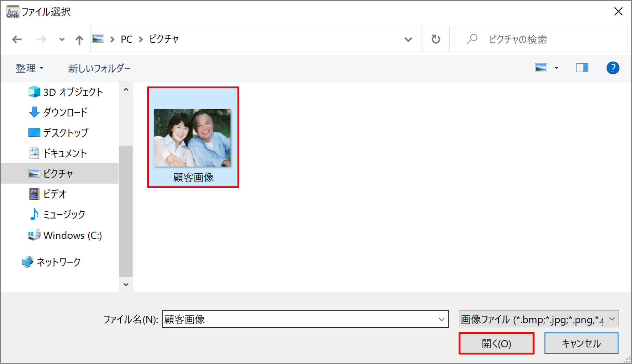
Task: Open recent locations dropdown arrow
Action: [x=62, y=39]
